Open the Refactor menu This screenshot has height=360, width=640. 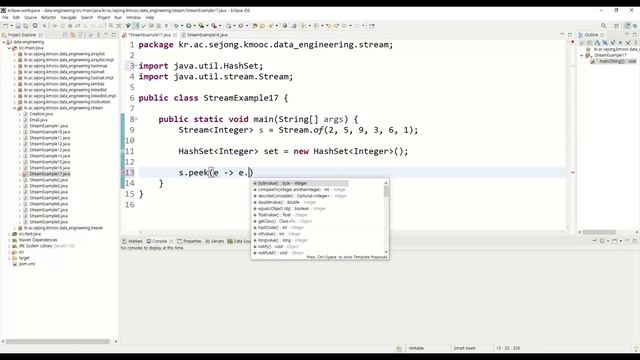tap(48, 18)
